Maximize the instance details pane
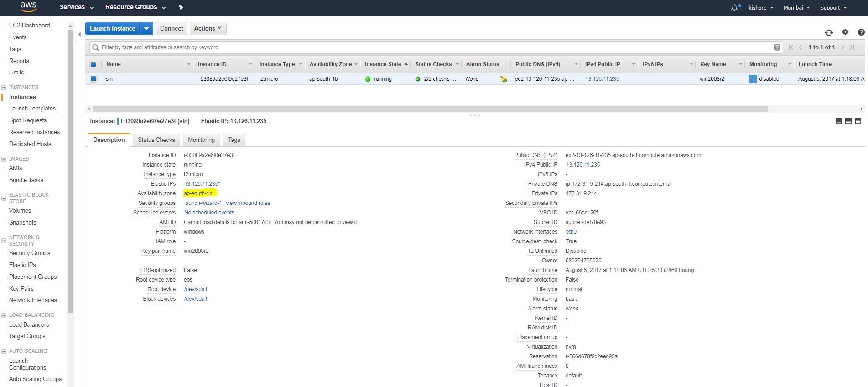This screenshot has height=387, width=868. [x=858, y=121]
